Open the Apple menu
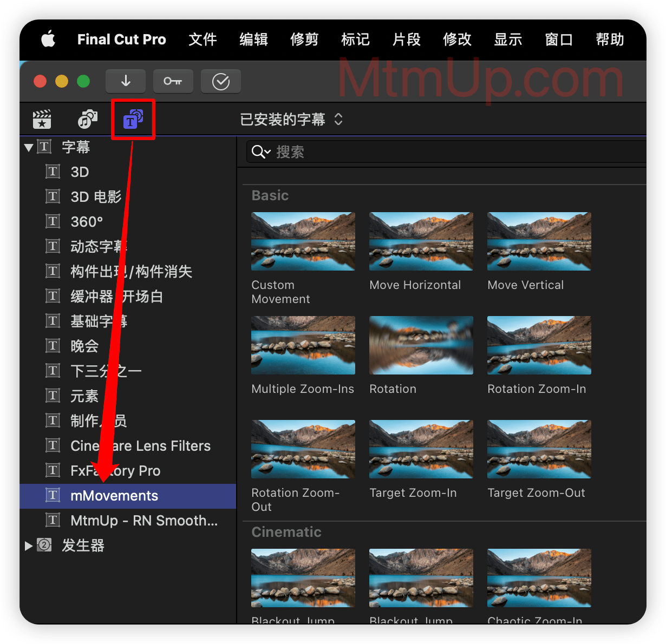The height and width of the screenshot is (644, 666). (x=48, y=39)
